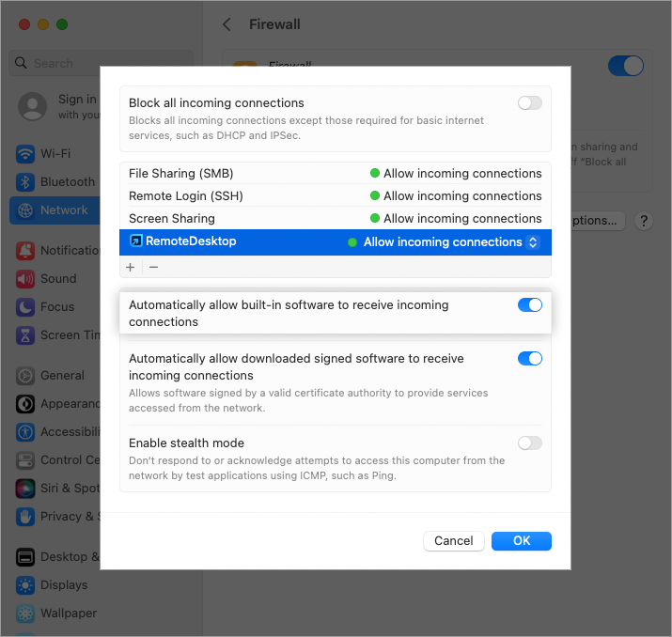Turn on Enable stealth mode switch
Image resolution: width=672 pixels, height=637 pixels.
(x=530, y=443)
